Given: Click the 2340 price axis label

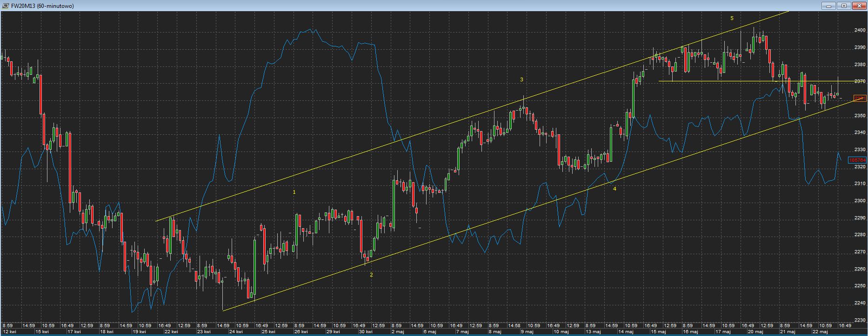Looking at the screenshot, I should [860, 132].
